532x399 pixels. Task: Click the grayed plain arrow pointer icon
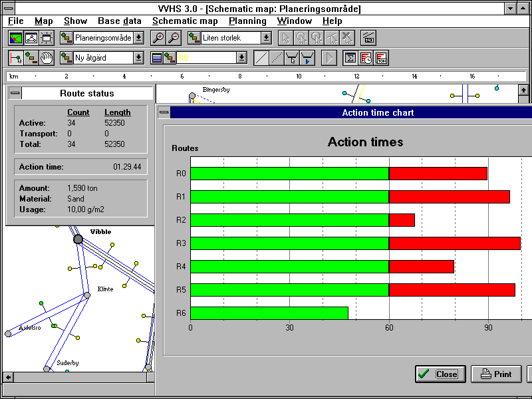pyautogui.click(x=286, y=38)
